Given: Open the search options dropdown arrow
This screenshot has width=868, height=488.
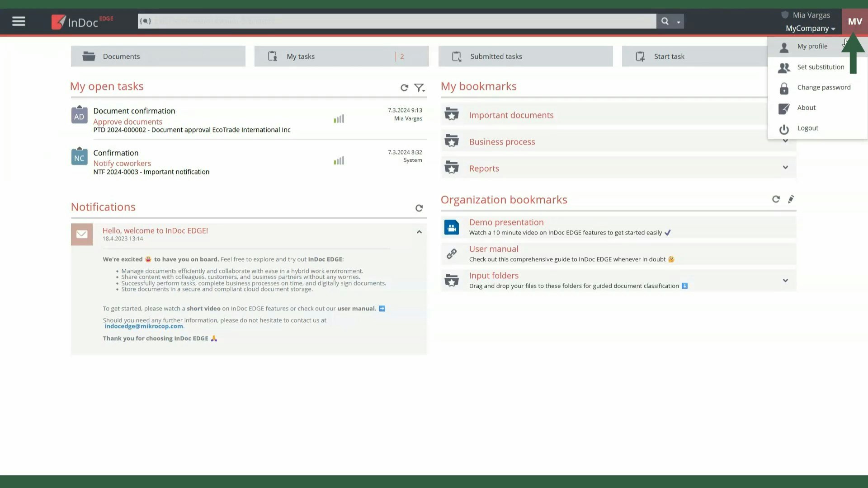Looking at the screenshot, I should pyautogui.click(x=678, y=22).
